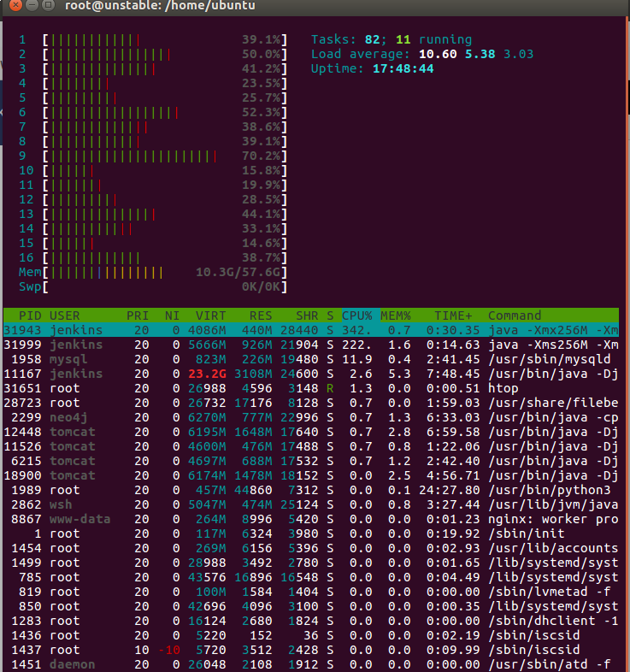Click the Command column header
Screen dimensions: 630x672
(515, 315)
